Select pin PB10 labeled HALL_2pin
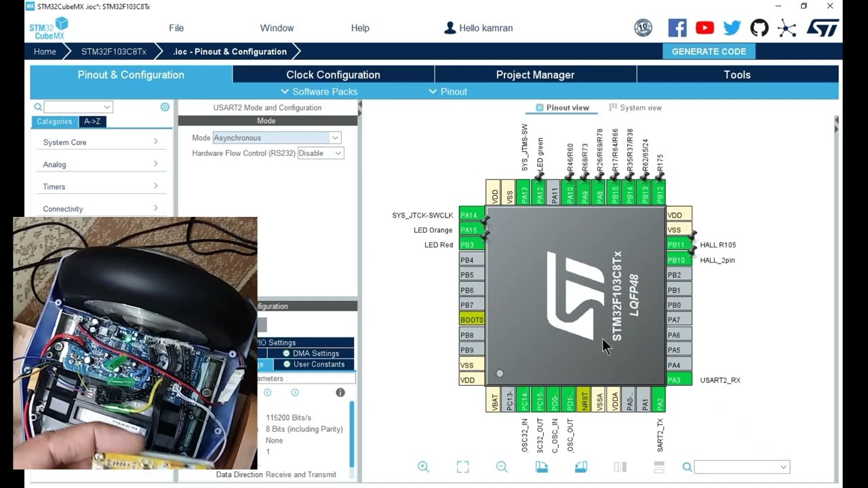The width and height of the screenshot is (868, 488). 679,260
